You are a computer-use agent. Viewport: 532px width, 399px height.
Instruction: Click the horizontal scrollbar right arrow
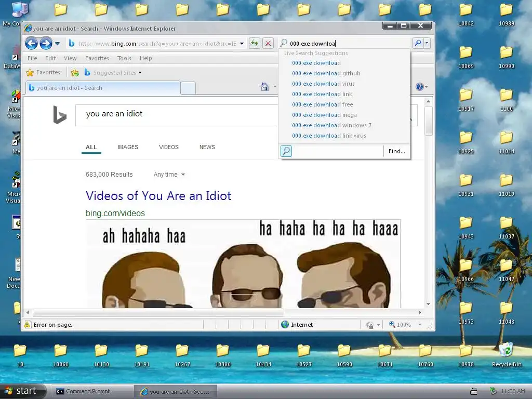tap(419, 312)
